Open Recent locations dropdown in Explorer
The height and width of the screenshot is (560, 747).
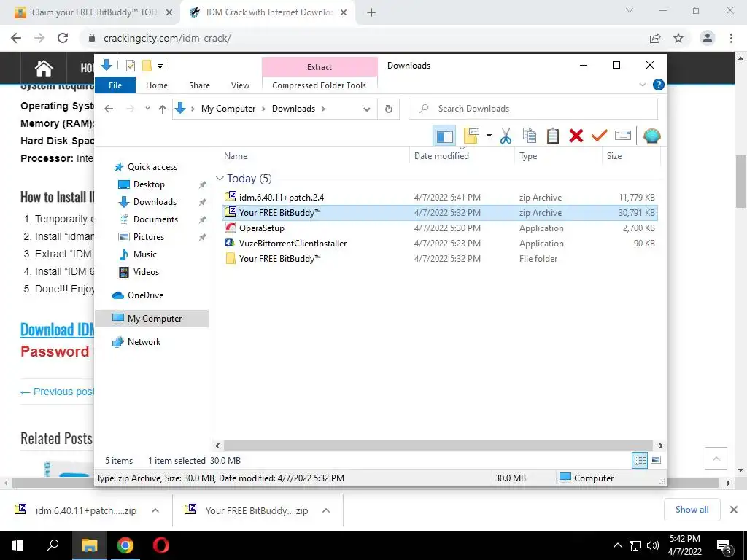(x=147, y=109)
